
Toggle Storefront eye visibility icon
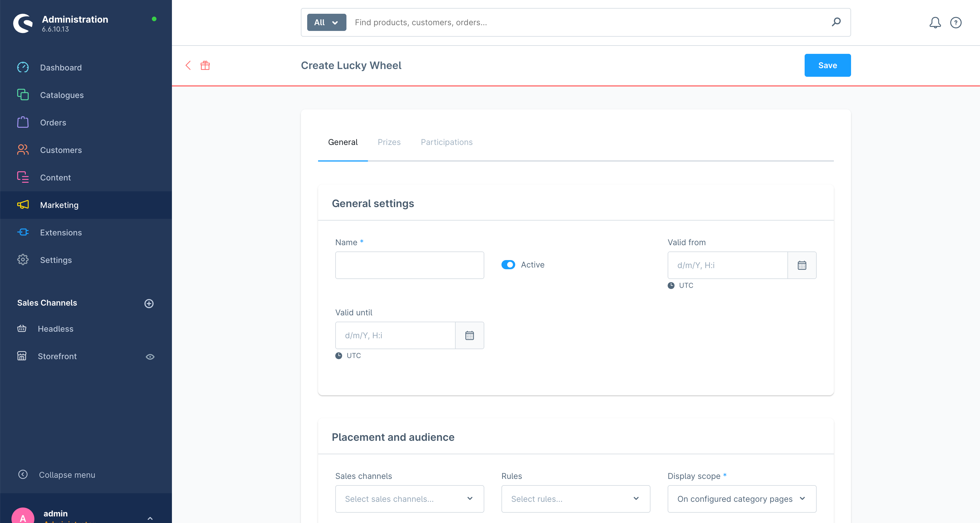point(150,356)
